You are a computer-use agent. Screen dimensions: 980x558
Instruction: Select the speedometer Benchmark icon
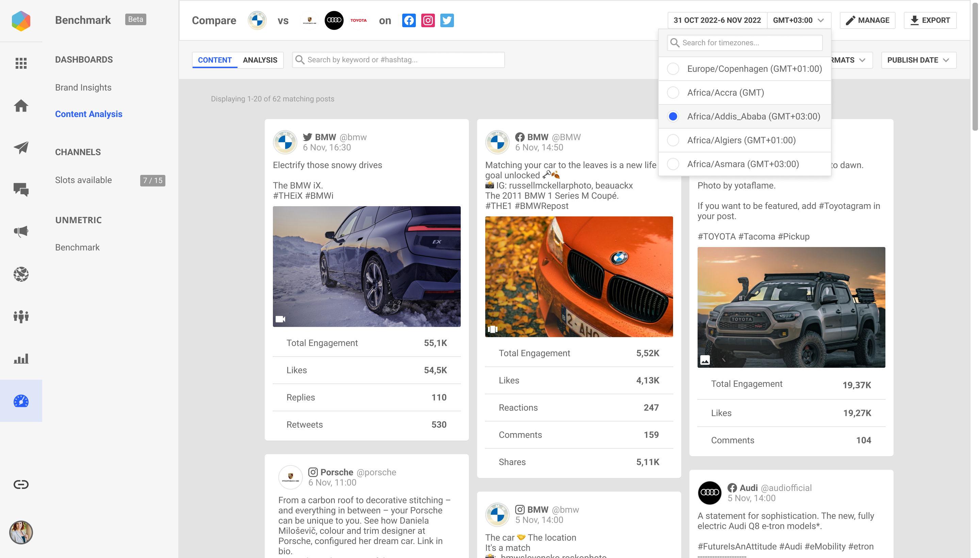tap(21, 401)
